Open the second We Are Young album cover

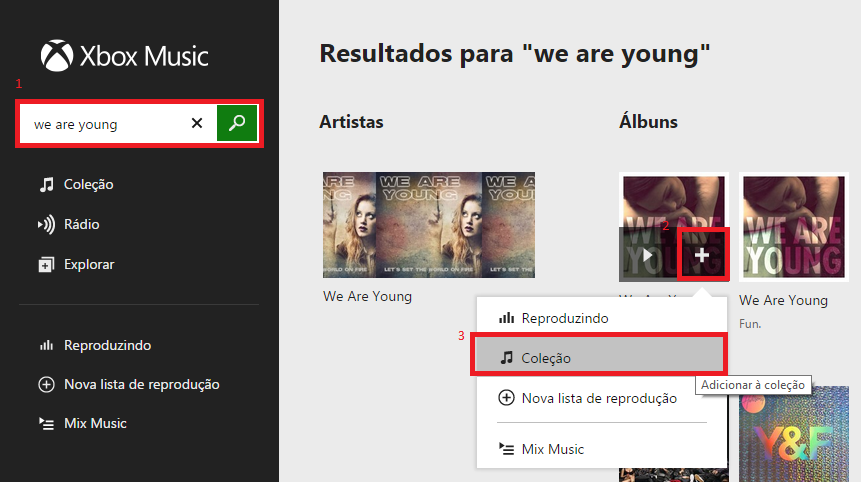tap(793, 227)
